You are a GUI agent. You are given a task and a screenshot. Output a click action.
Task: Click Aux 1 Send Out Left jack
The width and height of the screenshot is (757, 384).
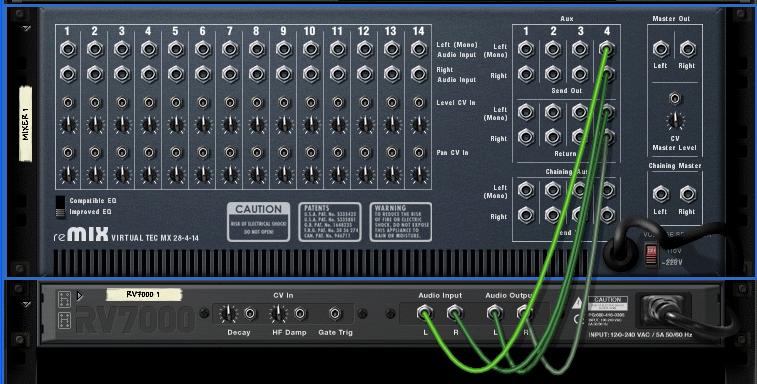click(526, 49)
